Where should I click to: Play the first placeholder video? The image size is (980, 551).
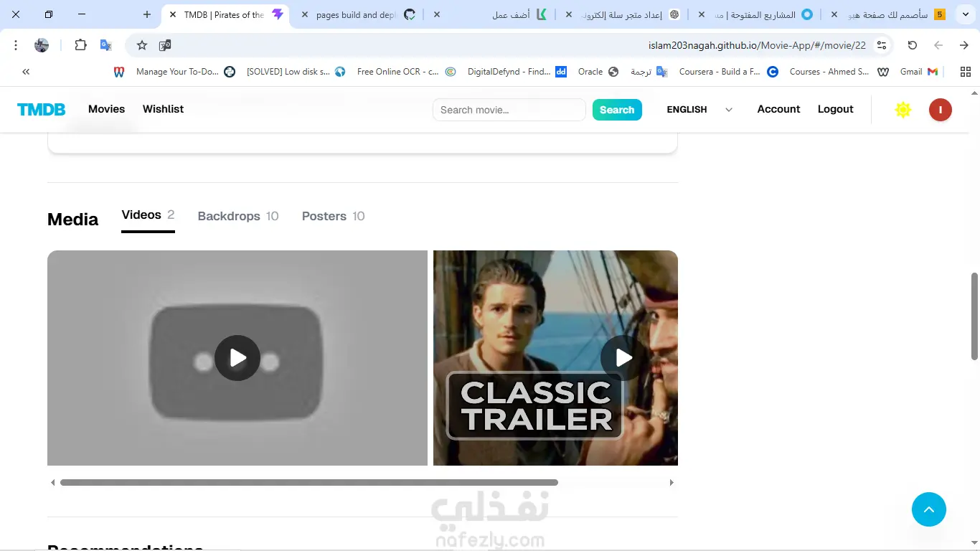tap(237, 357)
